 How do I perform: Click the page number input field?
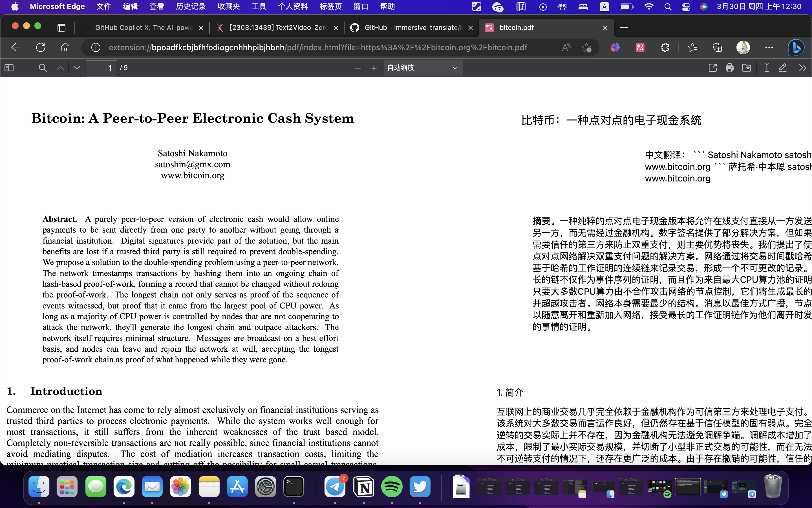[101, 68]
